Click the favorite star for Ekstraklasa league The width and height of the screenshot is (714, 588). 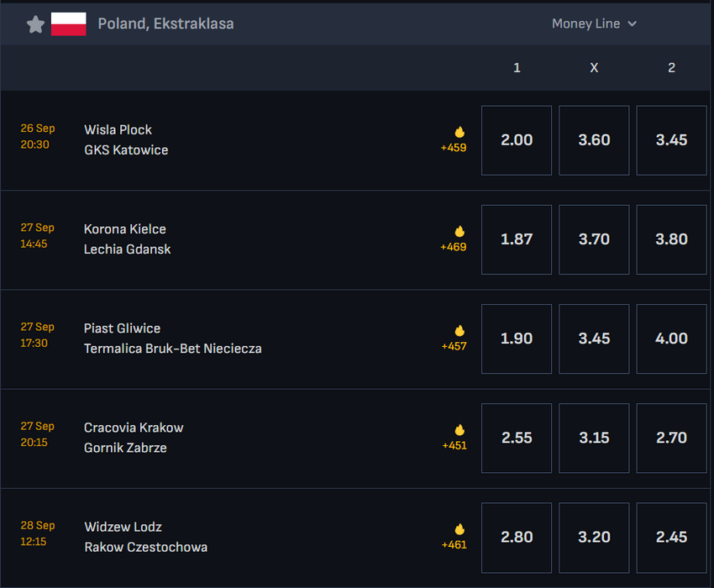[35, 24]
